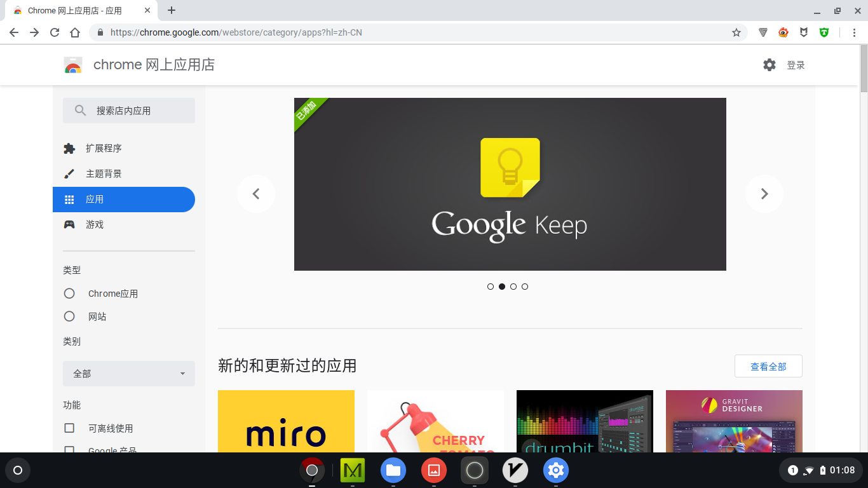Screen dimensions: 868x488
Task: Open the Gravit Designer app card
Action: coord(734,421)
